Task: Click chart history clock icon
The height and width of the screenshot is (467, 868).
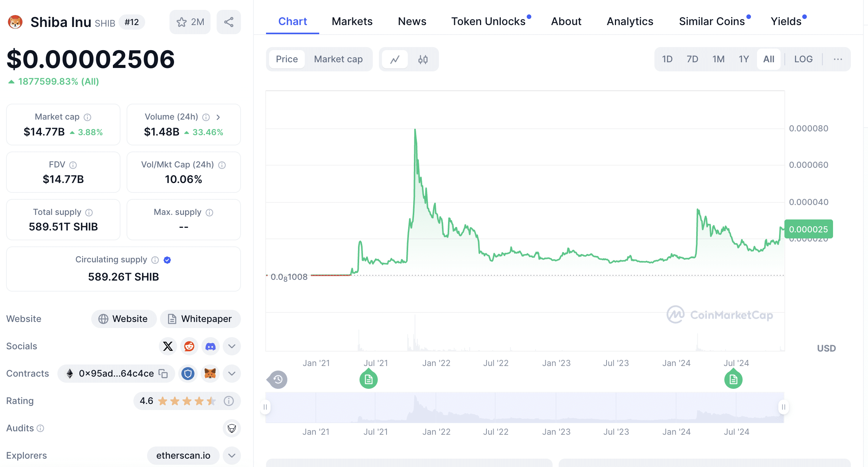Action: (277, 379)
